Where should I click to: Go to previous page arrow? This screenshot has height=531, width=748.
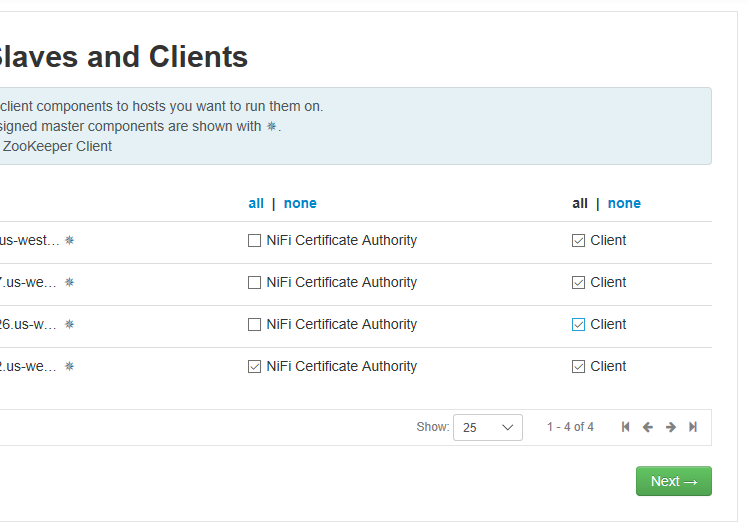click(648, 427)
